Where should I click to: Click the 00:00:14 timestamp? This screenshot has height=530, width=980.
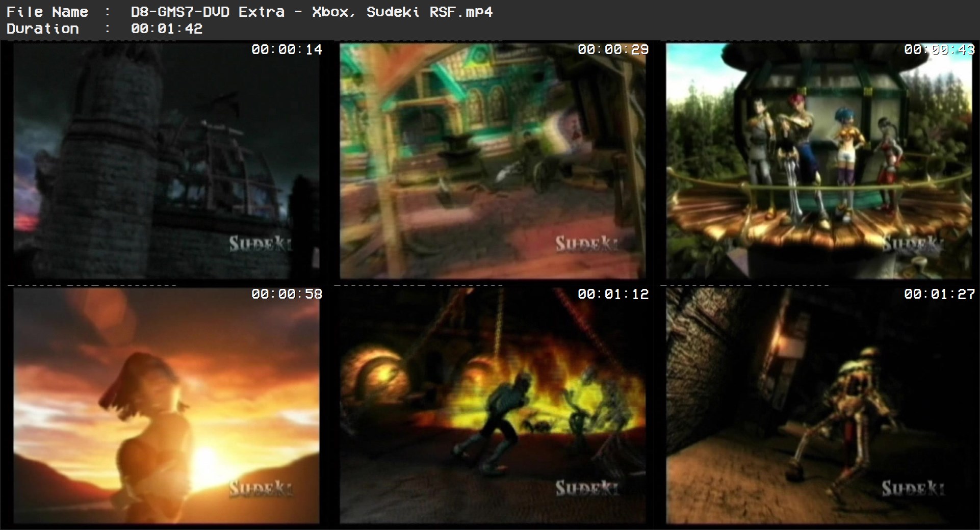tap(287, 49)
